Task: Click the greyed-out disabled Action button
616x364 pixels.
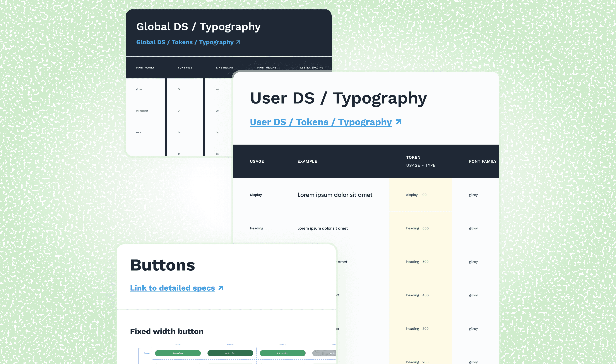Action: [x=324, y=353]
